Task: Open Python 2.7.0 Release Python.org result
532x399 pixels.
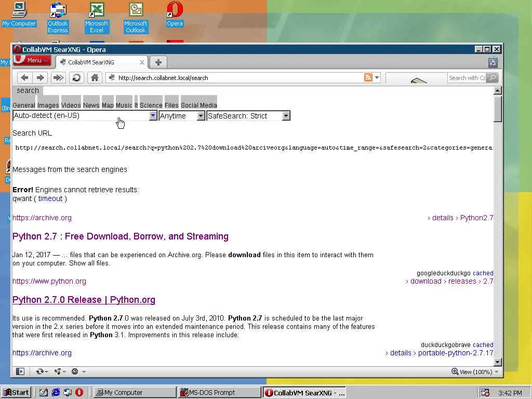Action: coord(84,300)
